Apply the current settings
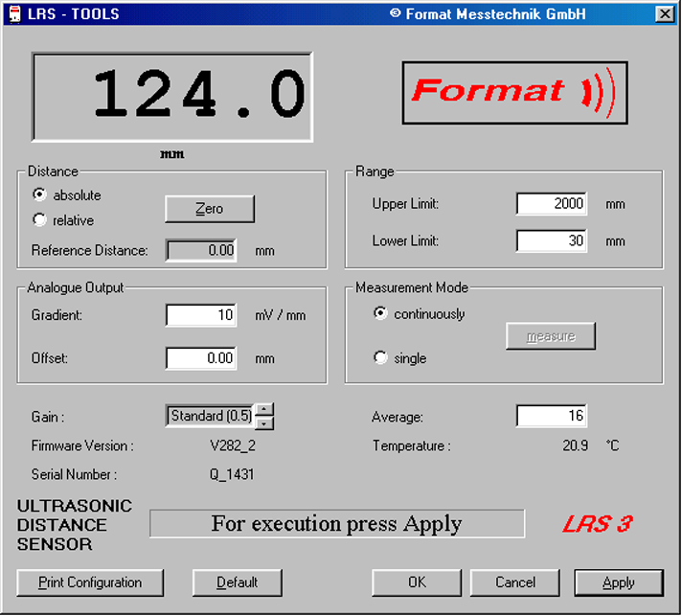Viewport: 682px width, 616px height. [619, 582]
